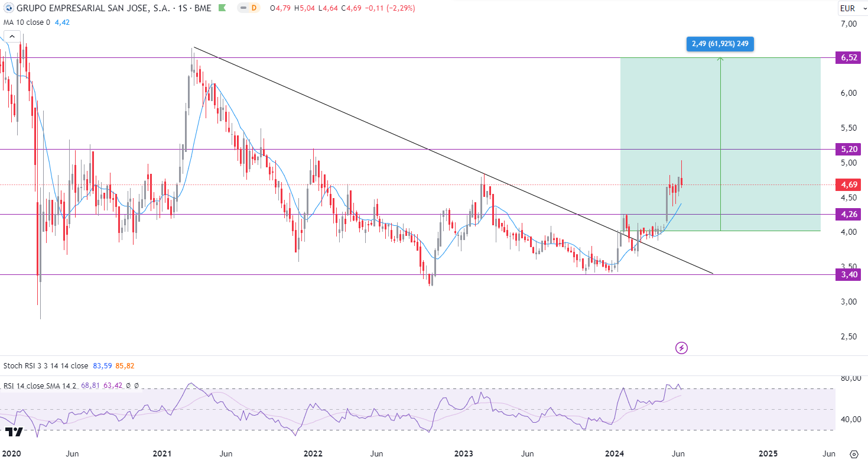Click the orange D data-delay badge

[255, 8]
